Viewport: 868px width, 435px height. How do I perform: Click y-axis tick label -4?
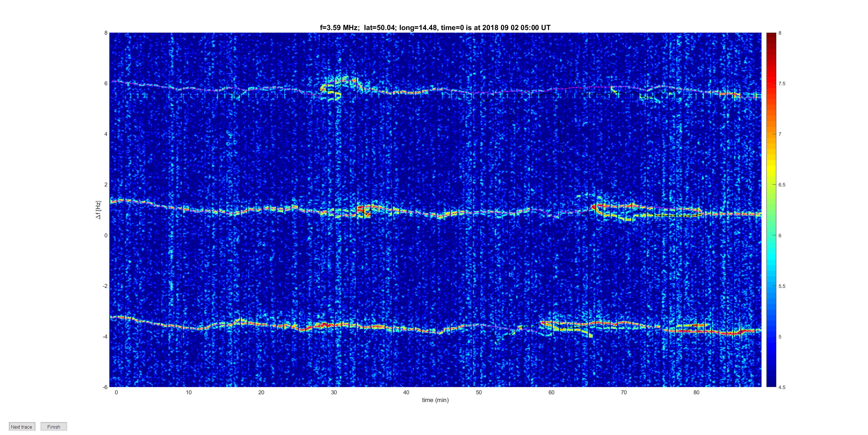pyautogui.click(x=105, y=336)
